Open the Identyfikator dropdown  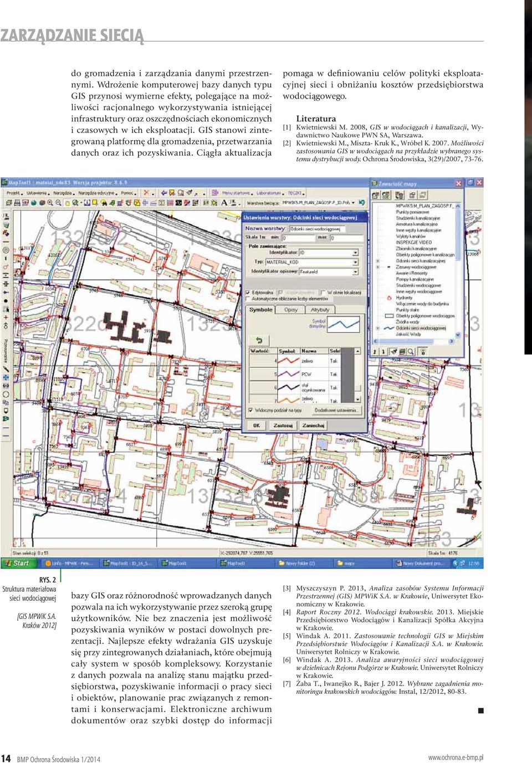point(355,253)
